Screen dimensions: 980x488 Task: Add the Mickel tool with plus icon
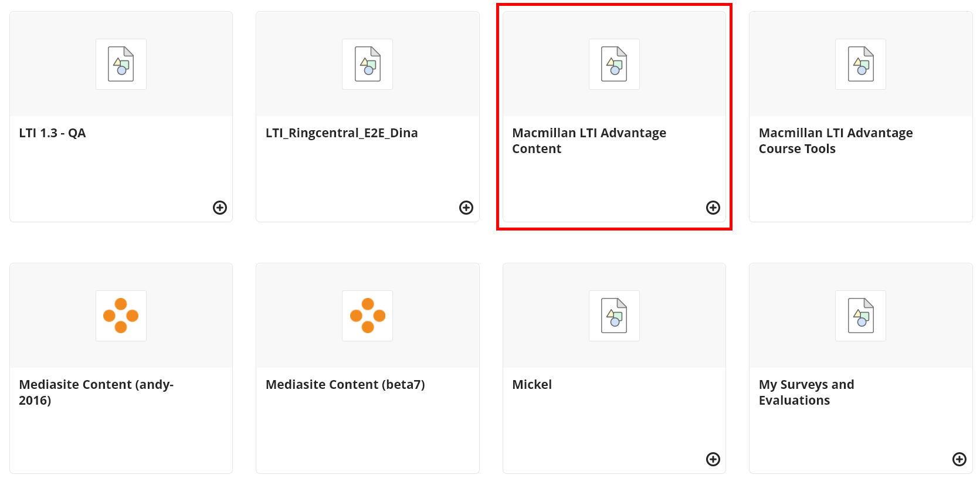(713, 459)
